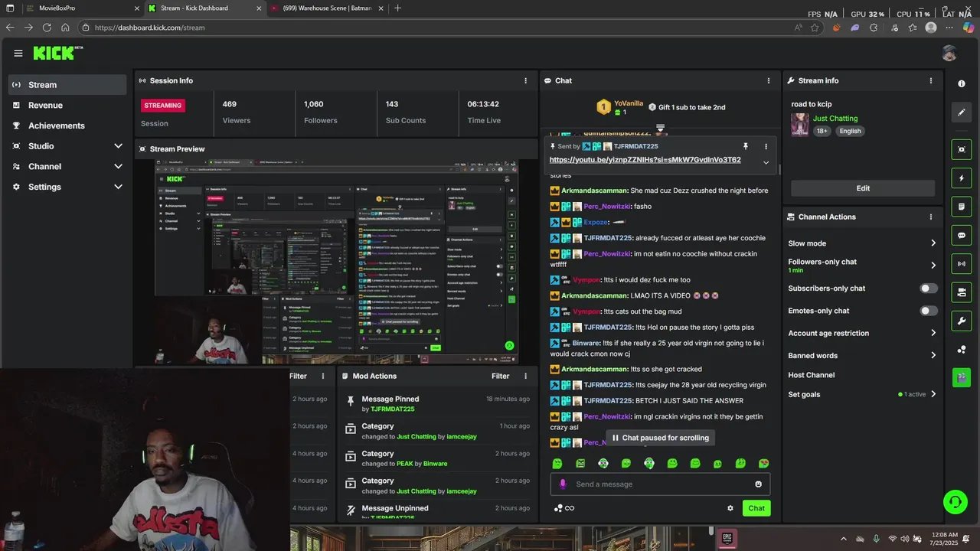Image resolution: width=980 pixels, height=551 pixels.
Task: Select the first green quick emote
Action: [x=557, y=464]
